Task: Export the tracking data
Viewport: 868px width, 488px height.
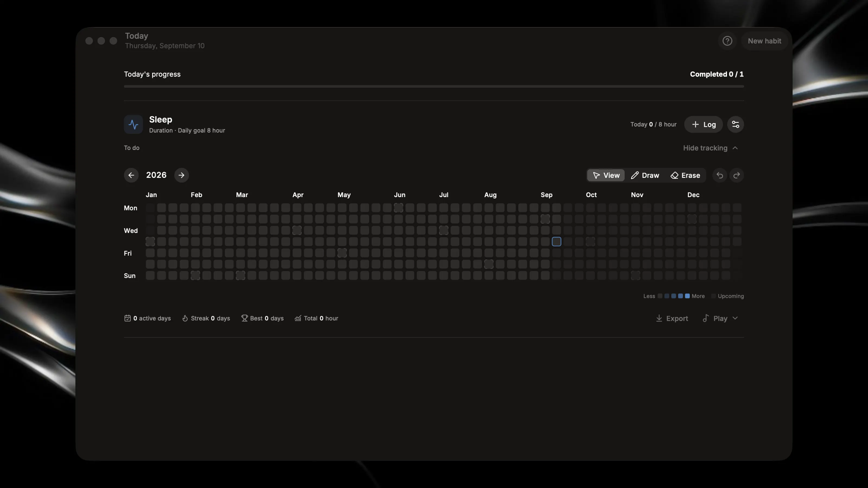Action: click(x=672, y=318)
